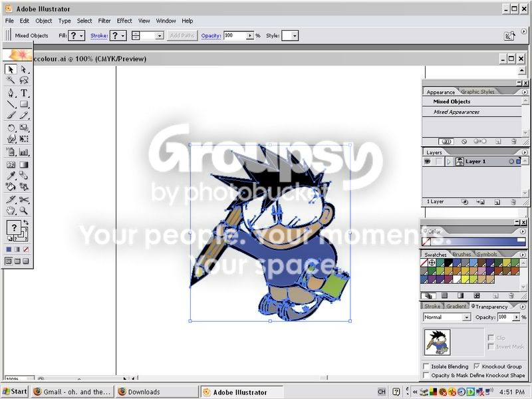Image resolution: width=532 pixels, height=399 pixels.
Task: Open the Fill color dropdown
Action: pos(81,36)
